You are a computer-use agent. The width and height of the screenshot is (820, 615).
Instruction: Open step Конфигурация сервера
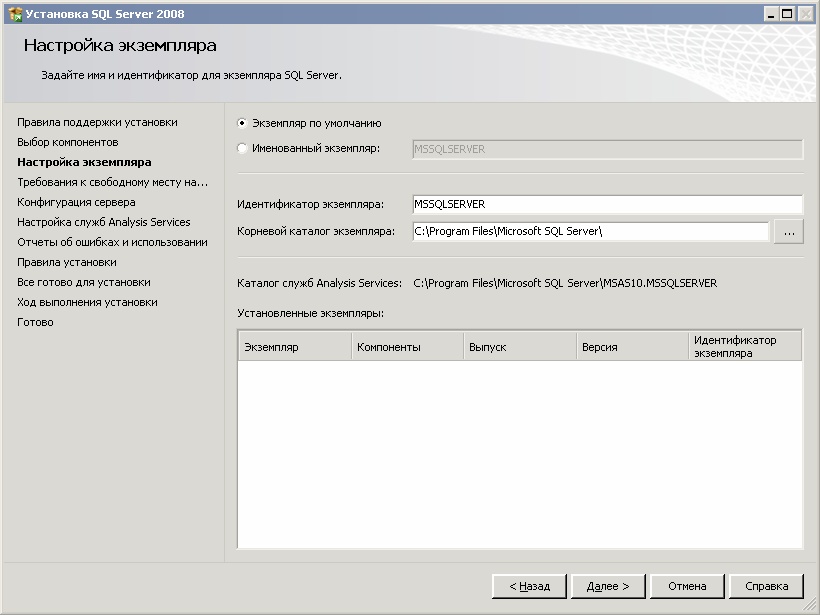coord(76,202)
